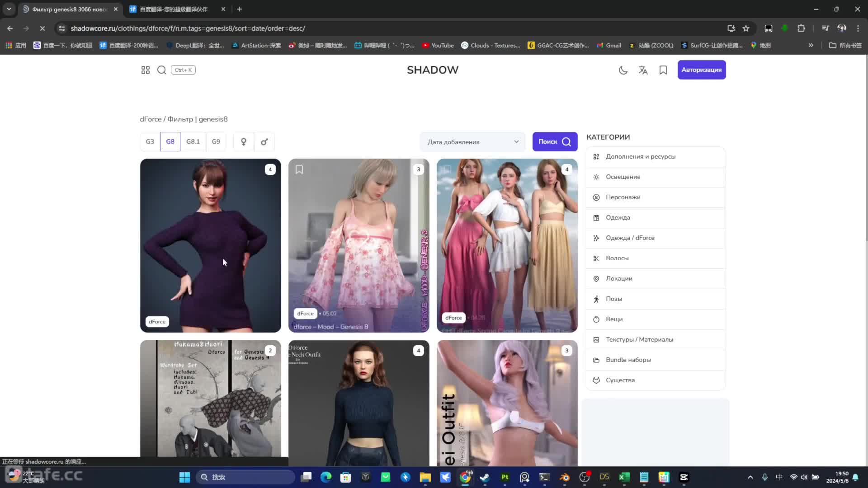Open 所有书签 bookmarks folder
The width and height of the screenshot is (868, 488).
point(845,46)
